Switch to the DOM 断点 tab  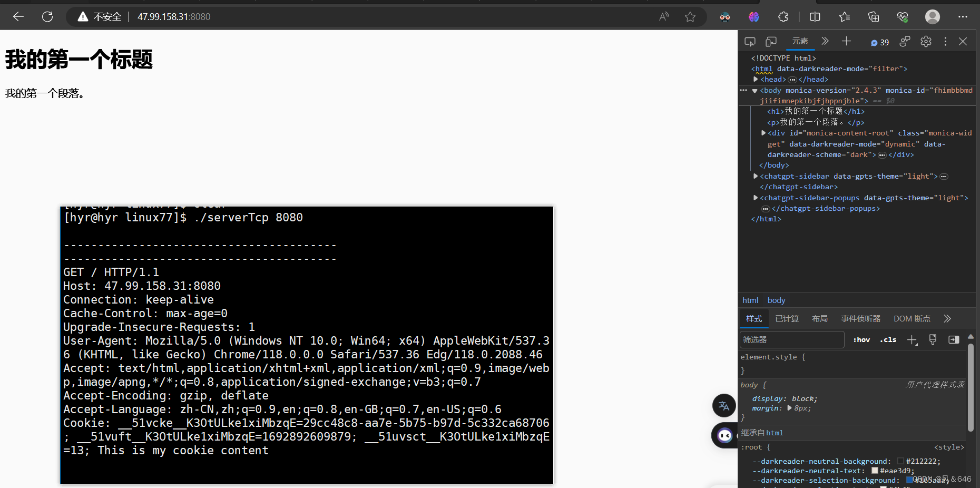(912, 319)
